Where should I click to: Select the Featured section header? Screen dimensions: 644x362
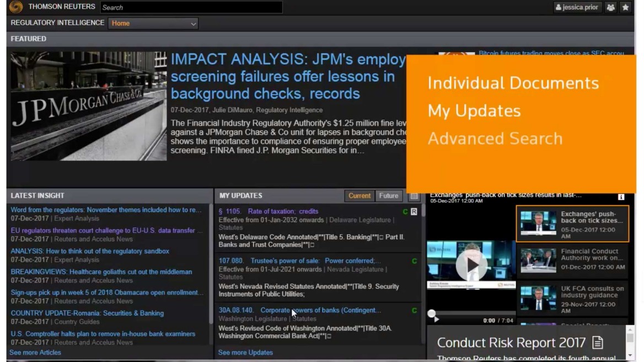[28, 39]
